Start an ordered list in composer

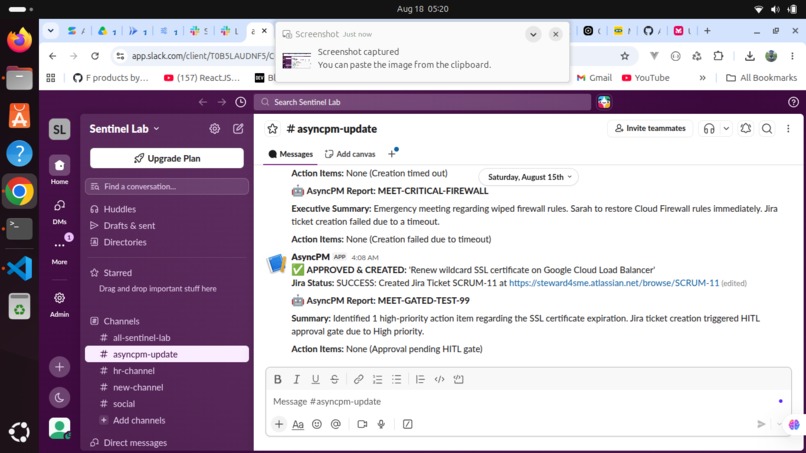click(377, 379)
